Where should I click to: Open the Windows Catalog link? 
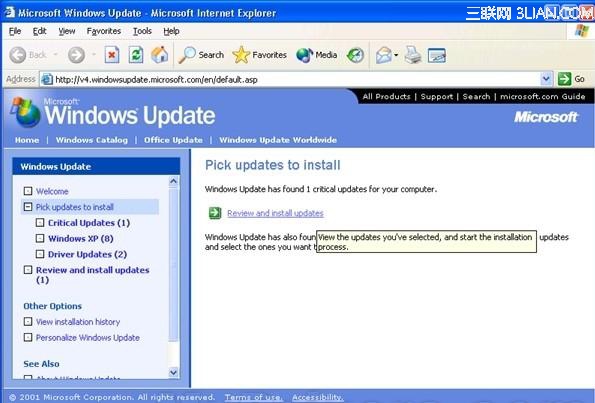coord(92,140)
